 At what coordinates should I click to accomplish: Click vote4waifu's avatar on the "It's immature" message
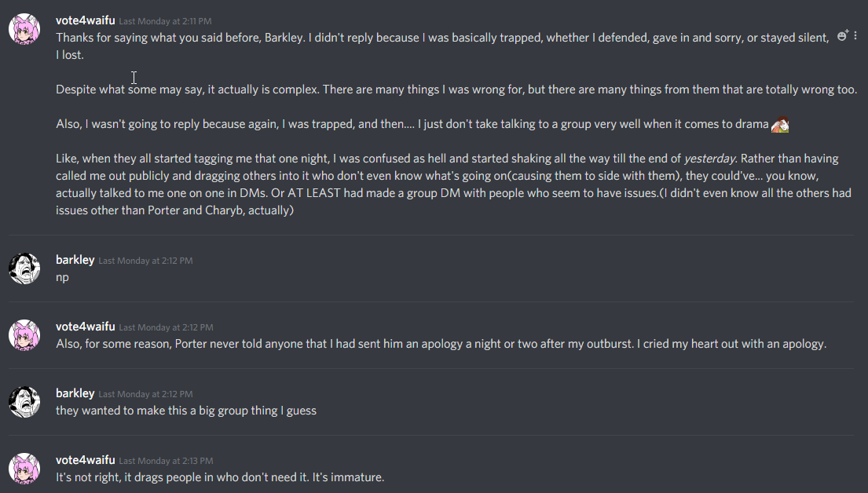point(24,469)
